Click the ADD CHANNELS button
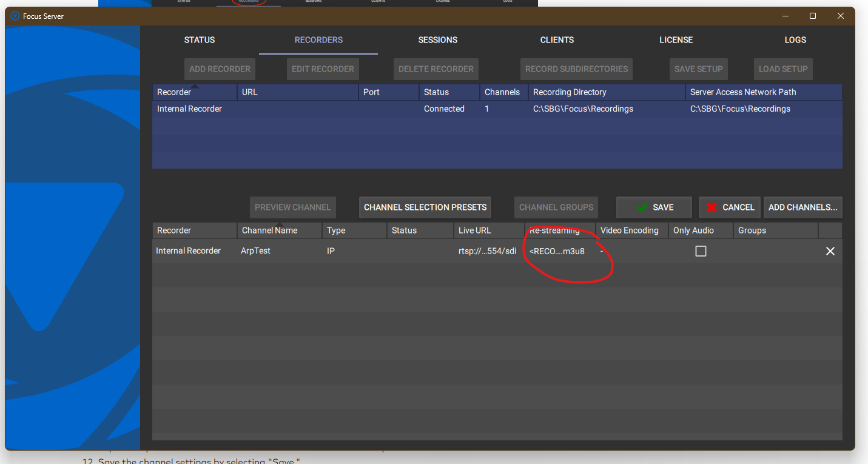The image size is (868, 464). pyautogui.click(x=802, y=207)
